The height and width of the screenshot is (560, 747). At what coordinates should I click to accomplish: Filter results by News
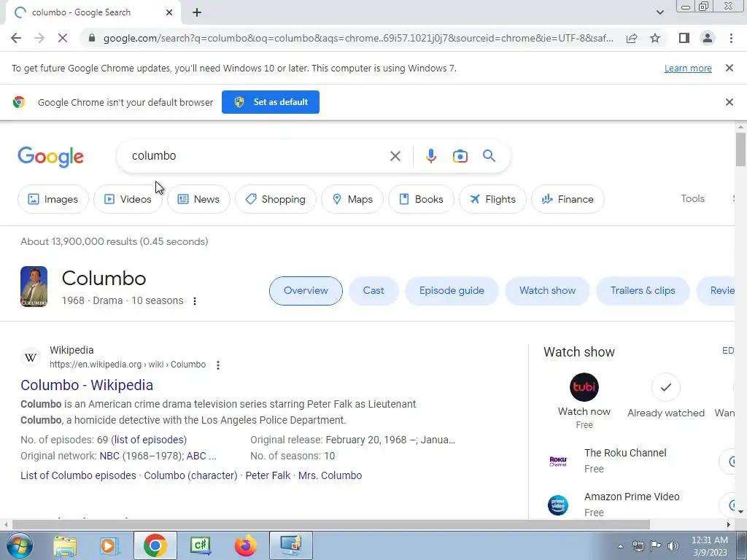click(x=198, y=199)
